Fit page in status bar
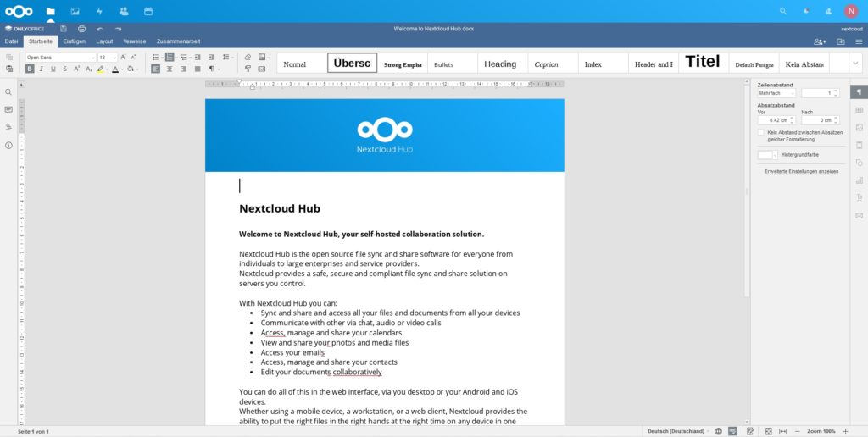 pos(768,431)
